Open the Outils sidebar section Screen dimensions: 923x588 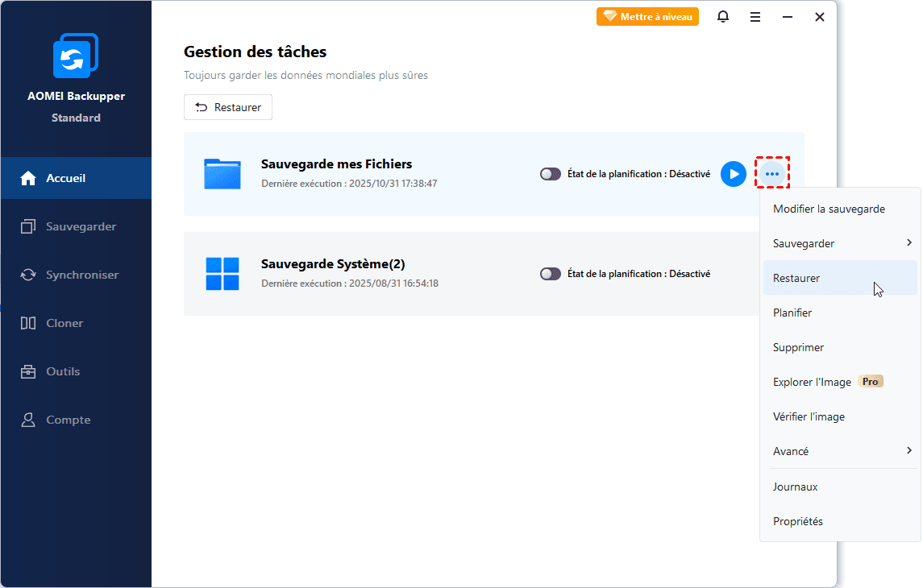click(x=76, y=371)
